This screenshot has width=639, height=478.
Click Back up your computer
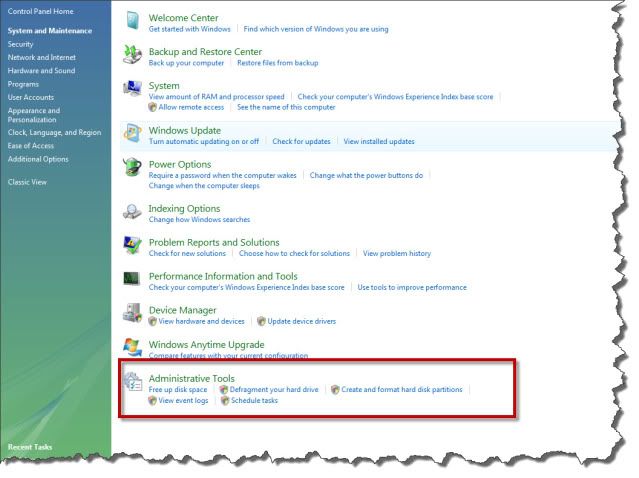(x=186, y=63)
